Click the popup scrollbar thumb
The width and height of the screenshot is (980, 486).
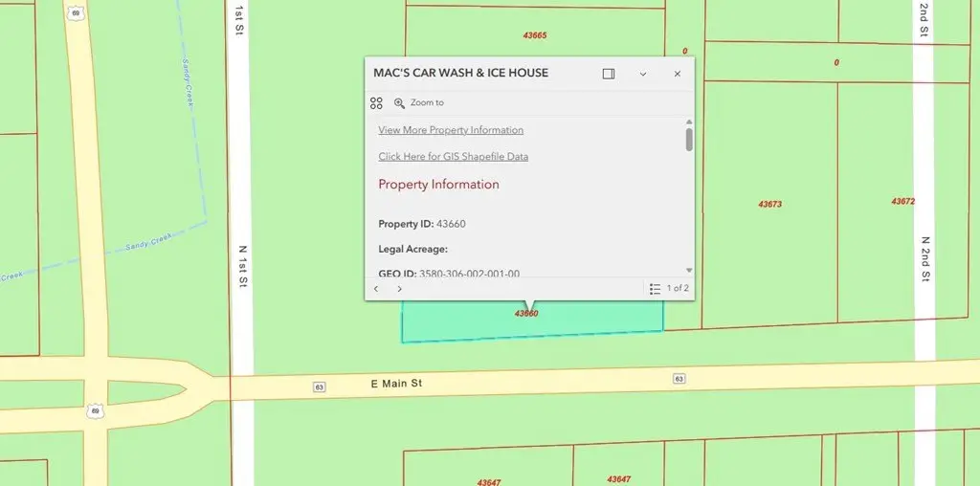coord(689,140)
